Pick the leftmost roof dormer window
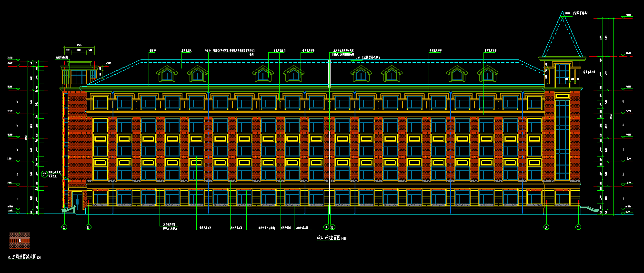The image size is (644, 273). click(x=166, y=74)
